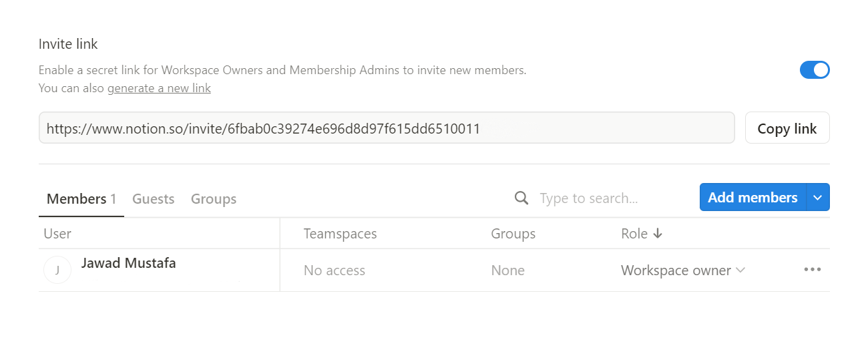Click the Add members button
The height and width of the screenshot is (360, 868).
coord(752,198)
